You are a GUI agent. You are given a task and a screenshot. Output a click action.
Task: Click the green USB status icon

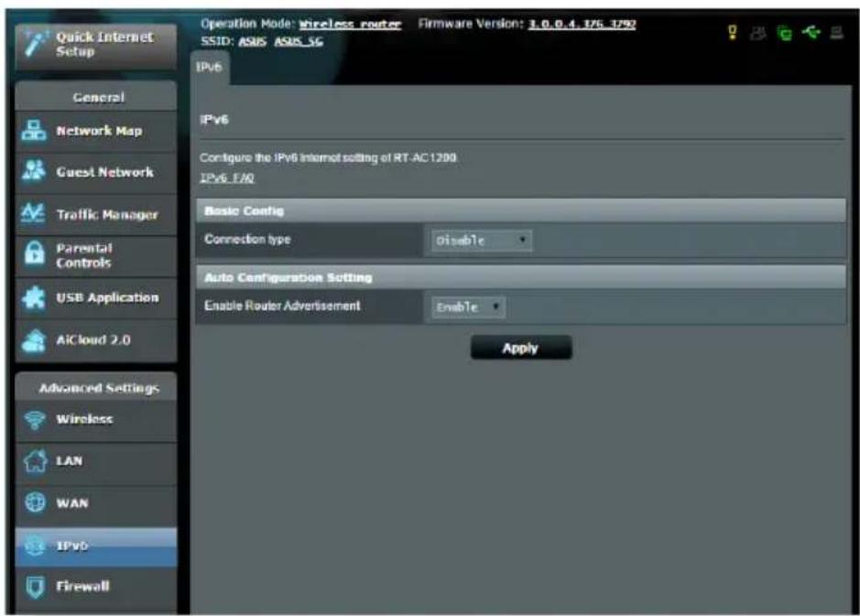pos(811,33)
